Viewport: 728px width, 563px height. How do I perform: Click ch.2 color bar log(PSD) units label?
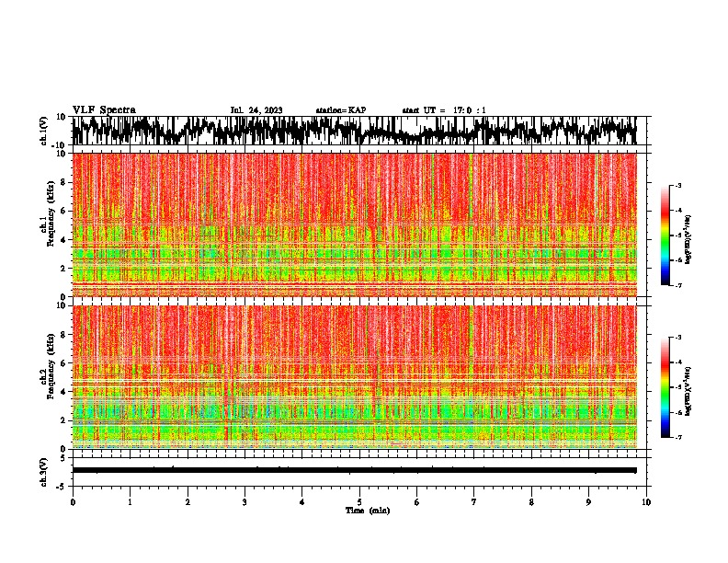[x=688, y=391]
